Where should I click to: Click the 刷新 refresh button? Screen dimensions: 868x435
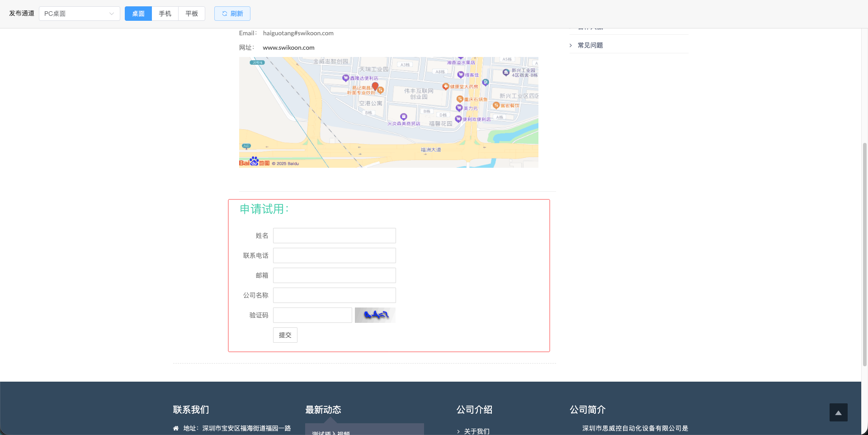point(232,14)
